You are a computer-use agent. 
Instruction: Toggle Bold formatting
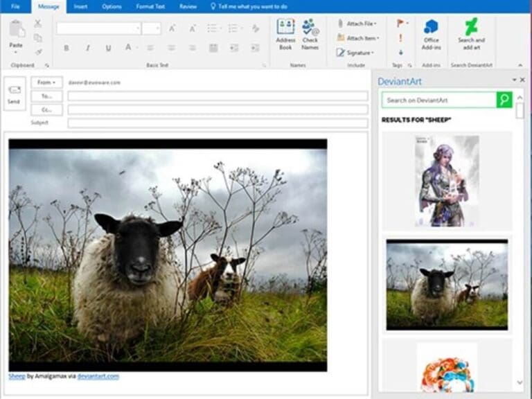click(66, 48)
